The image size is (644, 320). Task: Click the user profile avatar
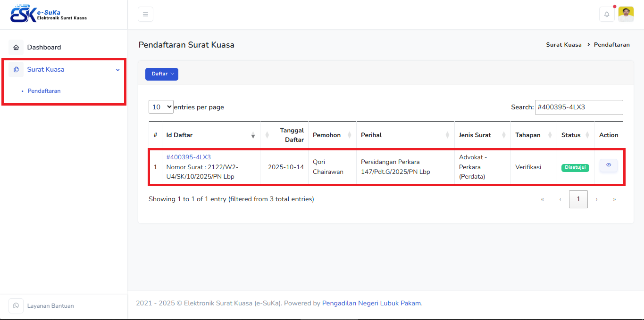click(626, 14)
